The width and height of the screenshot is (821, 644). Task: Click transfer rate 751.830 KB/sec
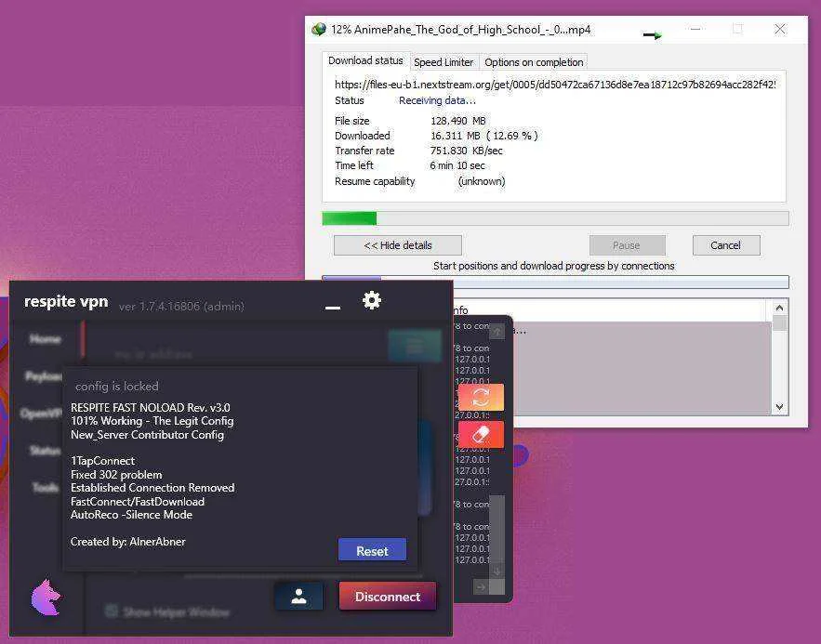click(466, 151)
